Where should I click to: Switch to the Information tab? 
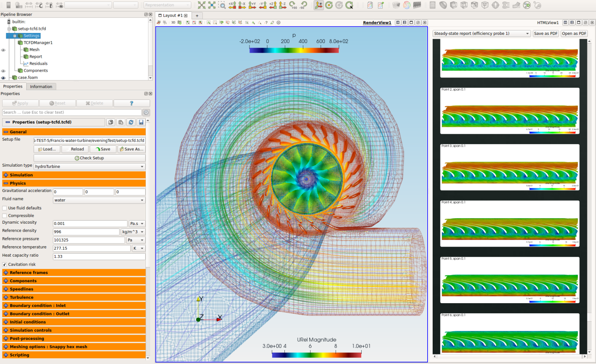coord(41,86)
